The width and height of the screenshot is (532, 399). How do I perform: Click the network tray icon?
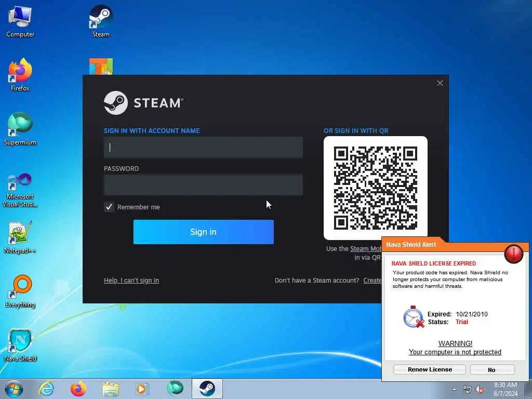[467, 390]
